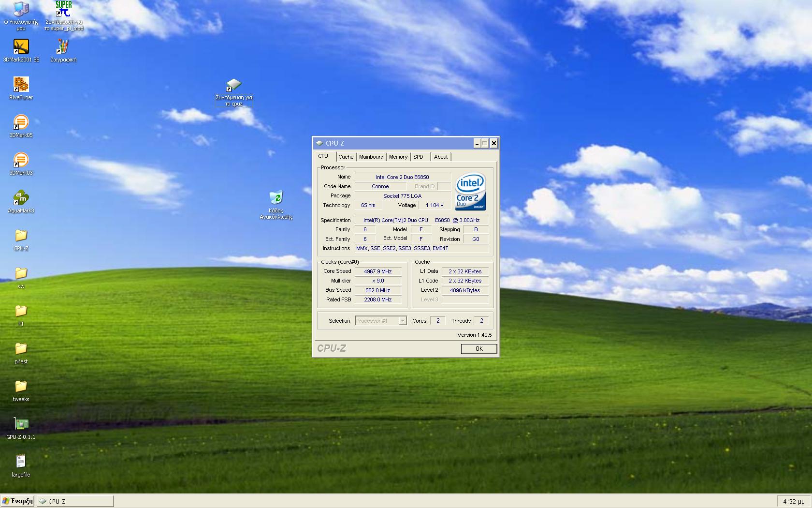Click the L1 Data value 2 x 32 KBytes
The height and width of the screenshot is (508, 812).
point(465,271)
